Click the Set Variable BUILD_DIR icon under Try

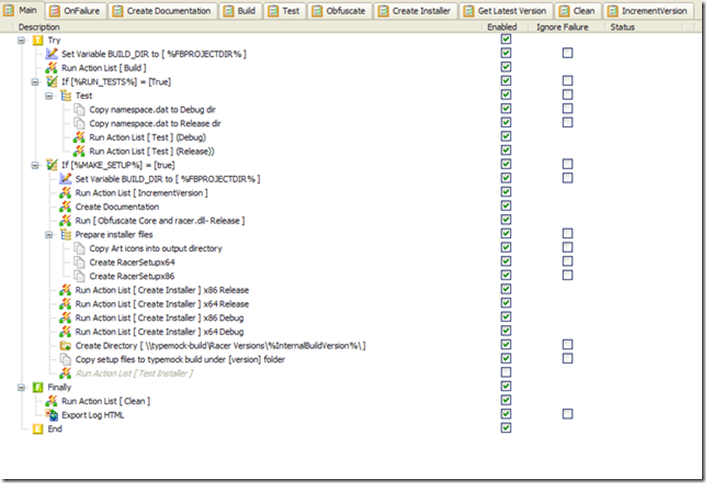tap(52, 54)
